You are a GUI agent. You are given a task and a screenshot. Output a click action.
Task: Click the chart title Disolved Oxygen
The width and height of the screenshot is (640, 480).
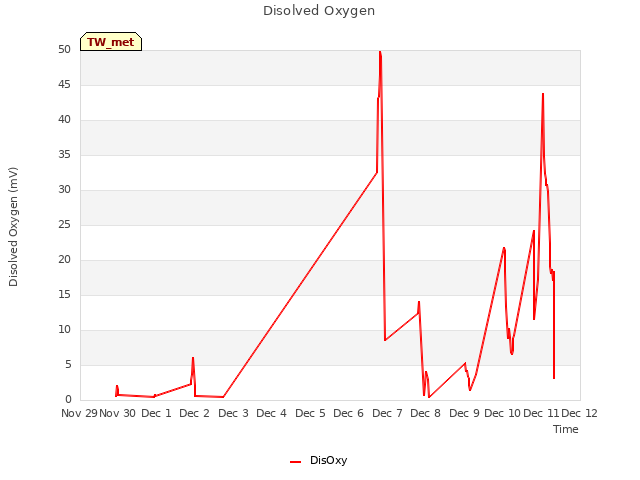pyautogui.click(x=319, y=11)
